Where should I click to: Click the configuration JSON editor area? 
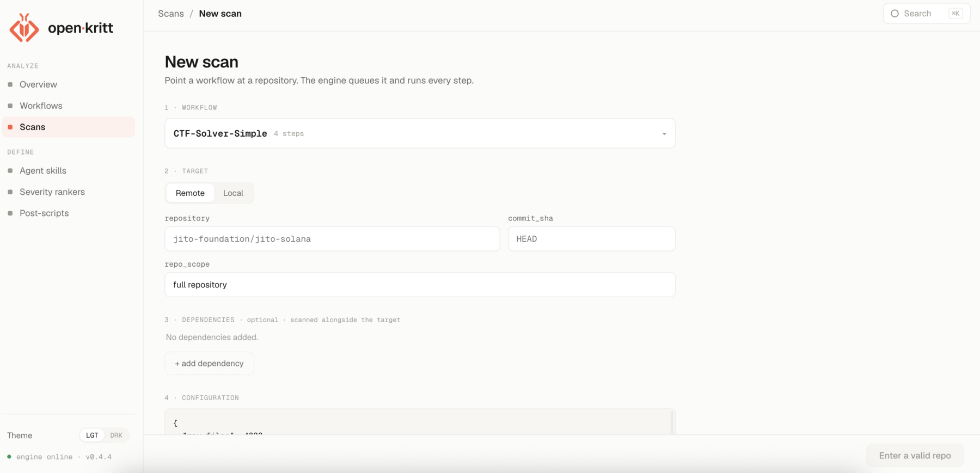coord(416,422)
